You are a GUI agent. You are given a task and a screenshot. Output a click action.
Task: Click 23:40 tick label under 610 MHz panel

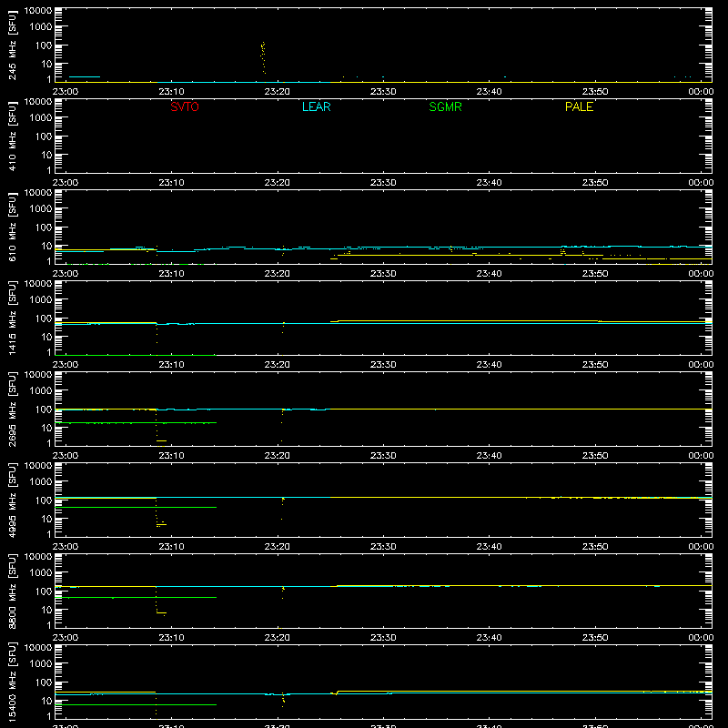tap(489, 274)
